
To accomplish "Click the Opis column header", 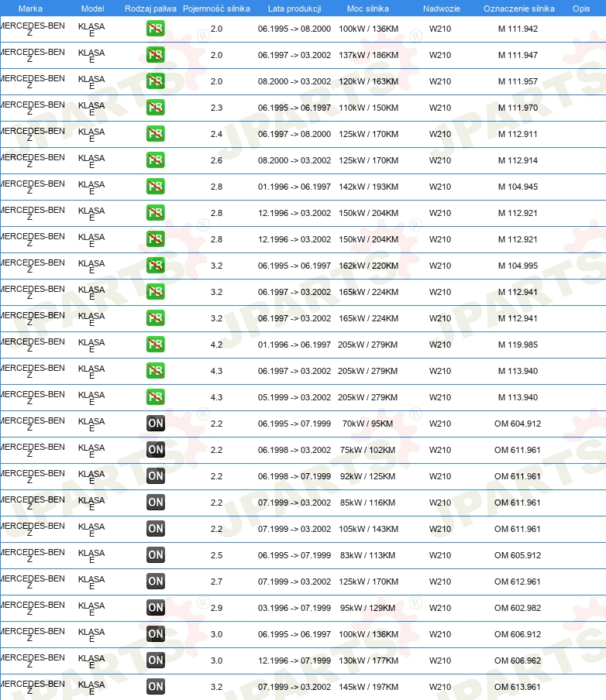I will pos(581,9).
